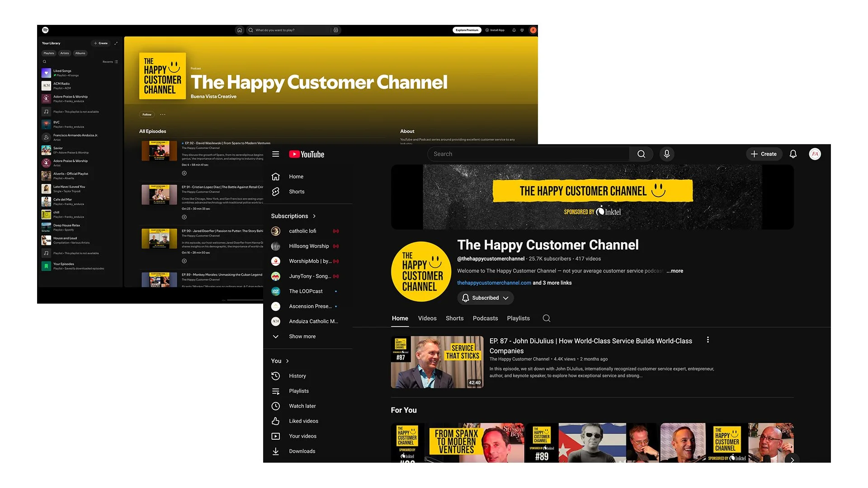Click Explore Premium in Spotify
Image resolution: width=868 pixels, height=488 pixels.
[x=467, y=30]
